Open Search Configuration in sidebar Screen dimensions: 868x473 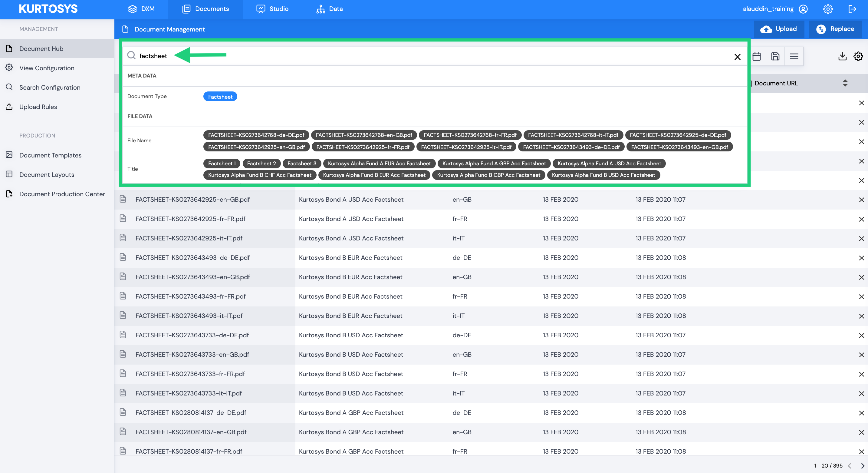(x=57, y=87)
